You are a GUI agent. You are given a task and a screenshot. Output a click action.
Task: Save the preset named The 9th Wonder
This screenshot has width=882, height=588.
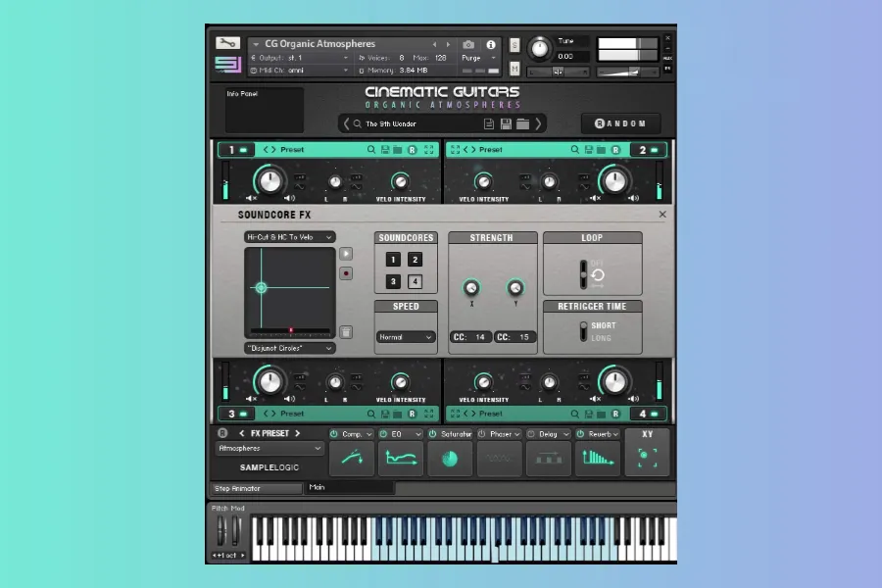(x=506, y=123)
